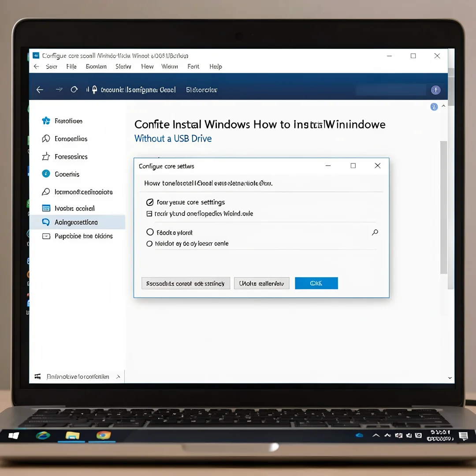Select highlighted Aoingporettiono sidebar item
The height and width of the screenshot is (476, 476).
click(x=77, y=222)
